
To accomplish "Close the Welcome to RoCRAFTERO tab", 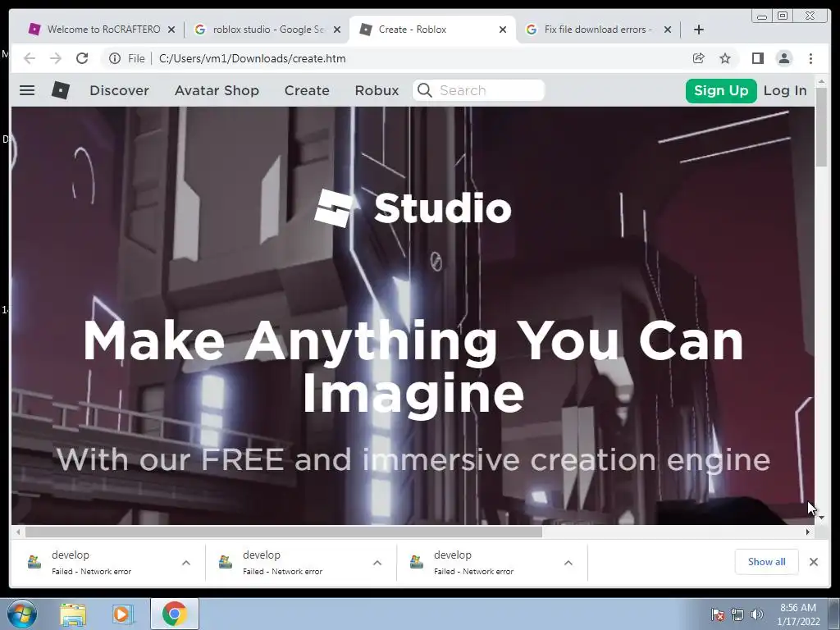I will point(171,30).
